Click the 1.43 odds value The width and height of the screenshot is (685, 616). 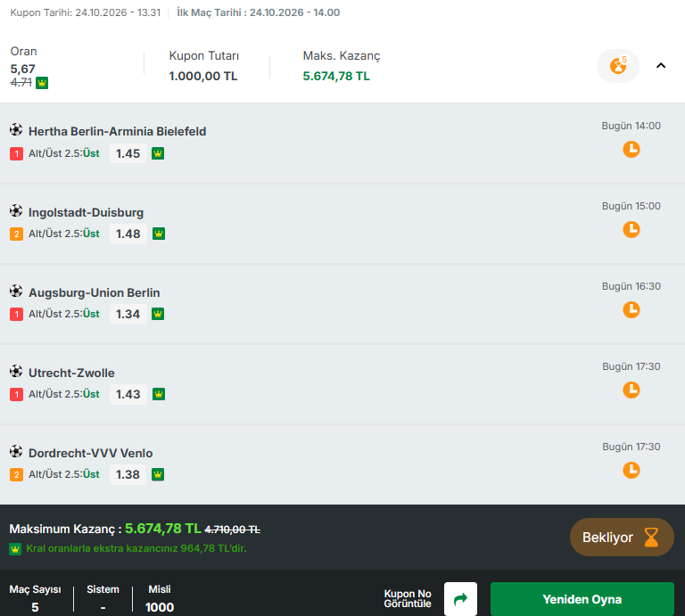click(x=128, y=394)
